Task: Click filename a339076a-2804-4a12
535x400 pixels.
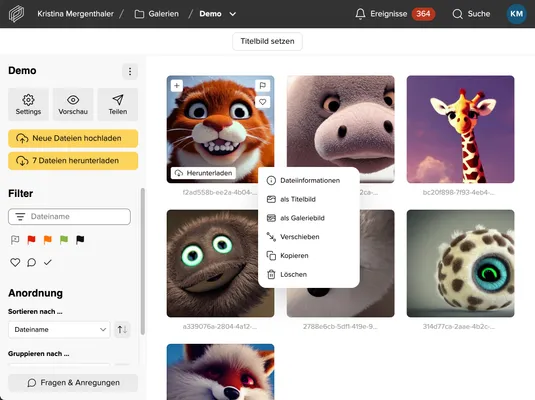Action: tap(220, 327)
